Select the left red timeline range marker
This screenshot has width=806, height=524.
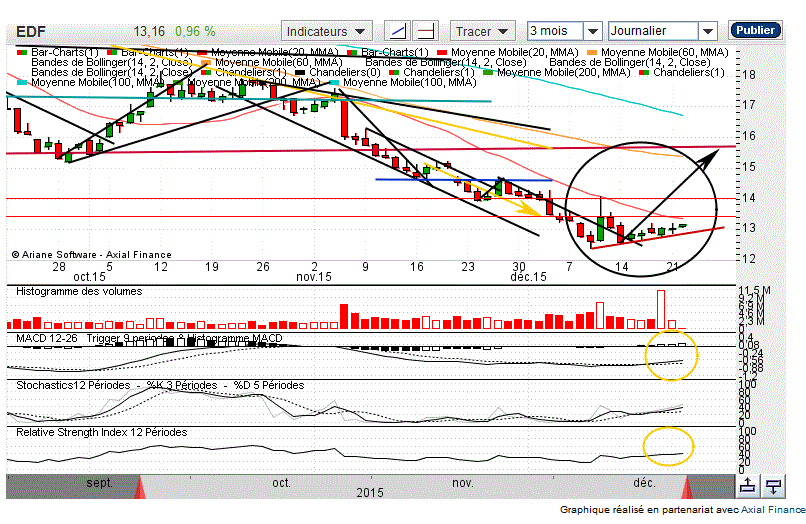[x=139, y=487]
